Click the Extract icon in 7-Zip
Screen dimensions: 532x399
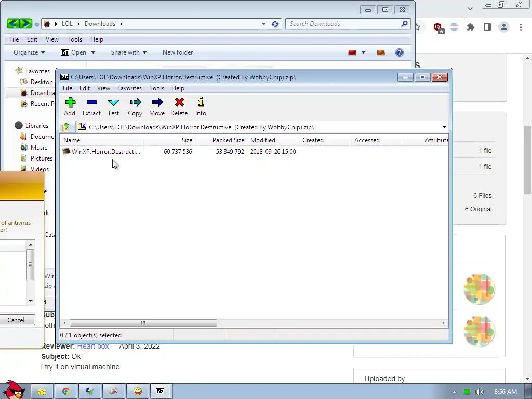[x=91, y=107]
